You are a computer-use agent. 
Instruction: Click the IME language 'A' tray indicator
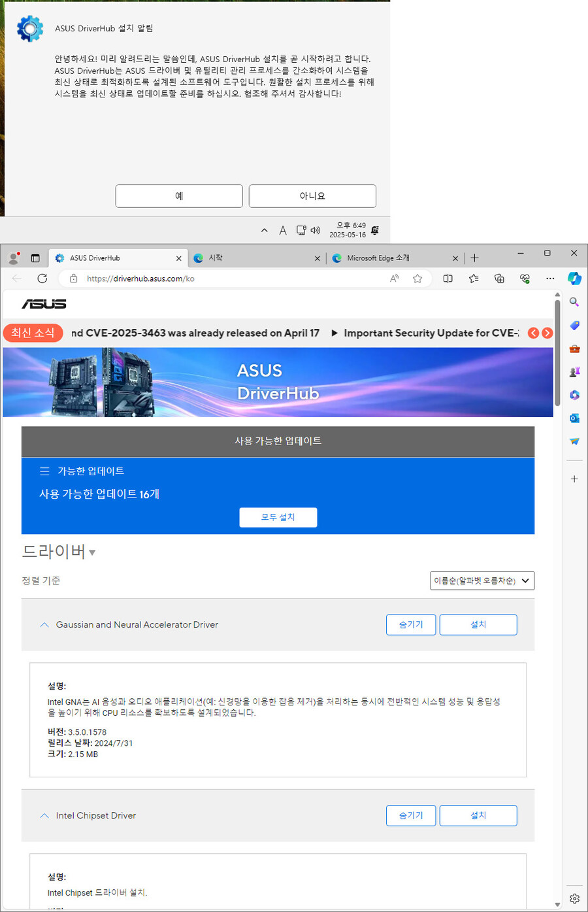click(282, 230)
